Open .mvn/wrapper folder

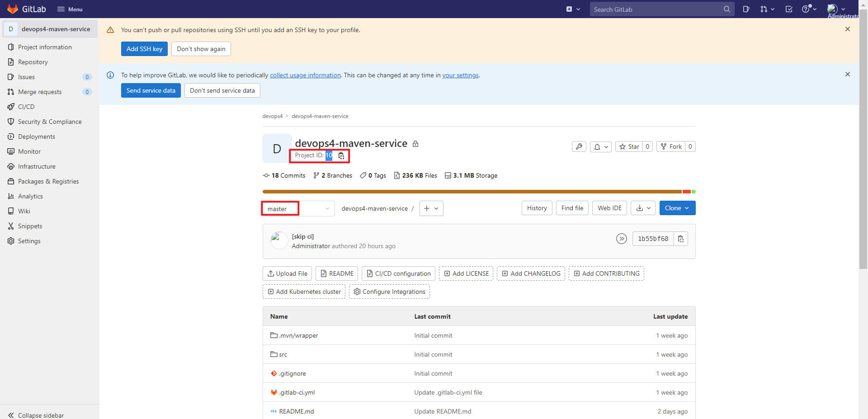(x=298, y=335)
